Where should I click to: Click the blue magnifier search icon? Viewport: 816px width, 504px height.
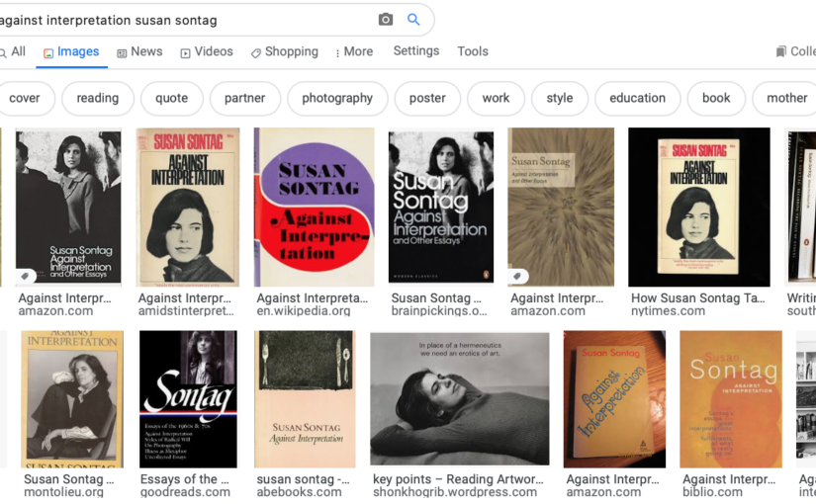[x=413, y=20]
